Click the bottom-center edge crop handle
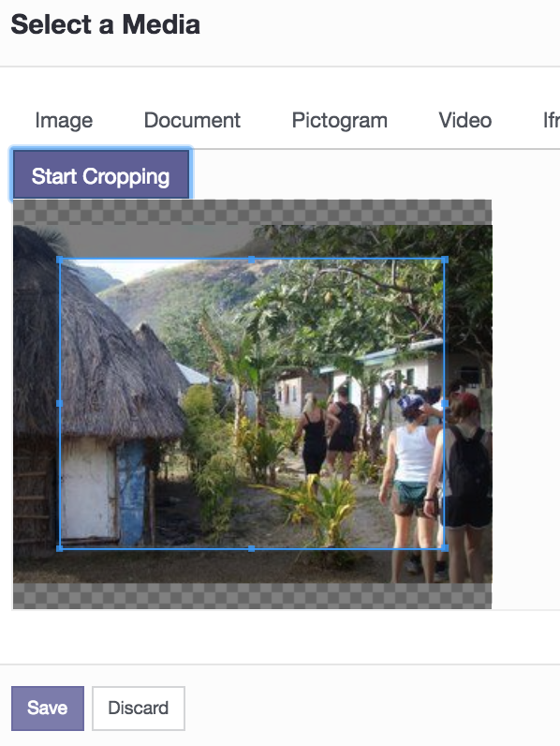 (252, 548)
